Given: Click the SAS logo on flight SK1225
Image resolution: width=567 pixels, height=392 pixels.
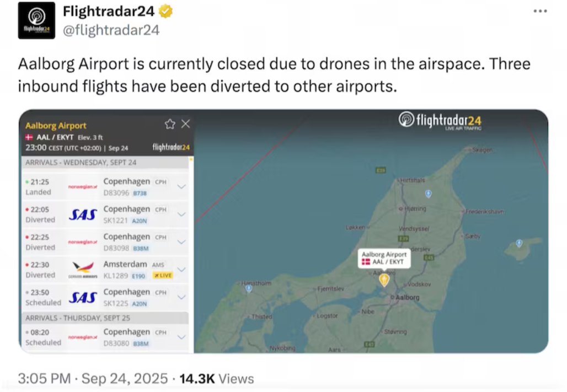Looking at the screenshot, I should pos(83,297).
